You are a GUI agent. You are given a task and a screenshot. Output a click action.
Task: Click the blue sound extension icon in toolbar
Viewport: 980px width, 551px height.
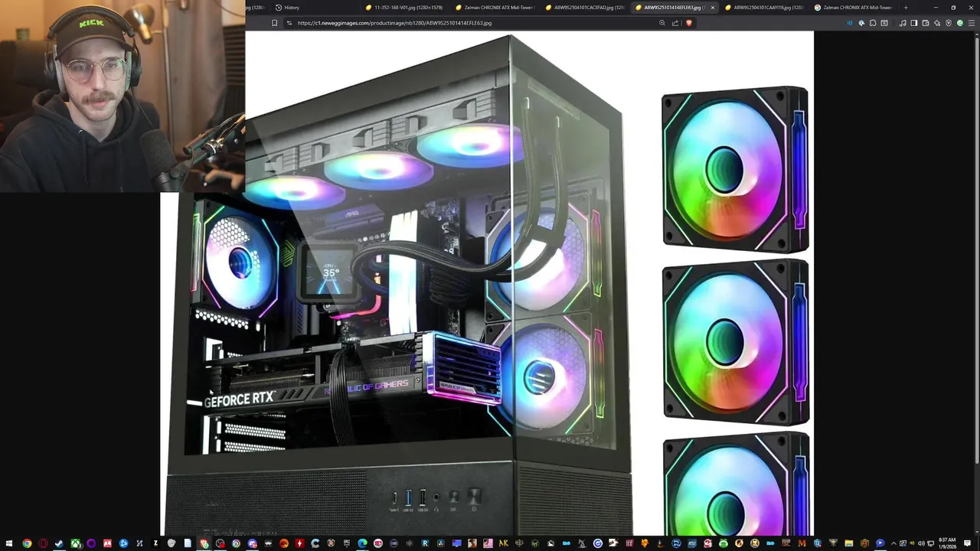(850, 23)
